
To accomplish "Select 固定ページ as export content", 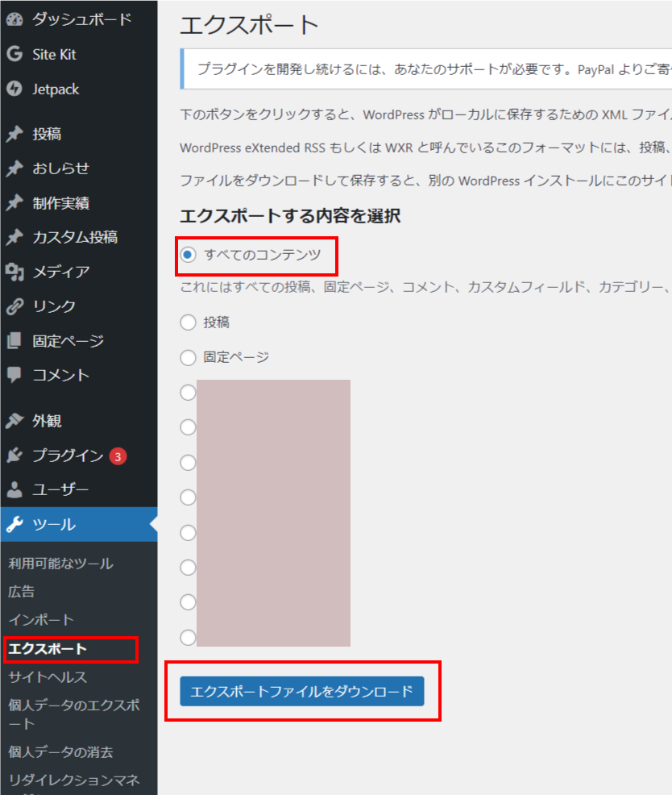I will pyautogui.click(x=186, y=357).
